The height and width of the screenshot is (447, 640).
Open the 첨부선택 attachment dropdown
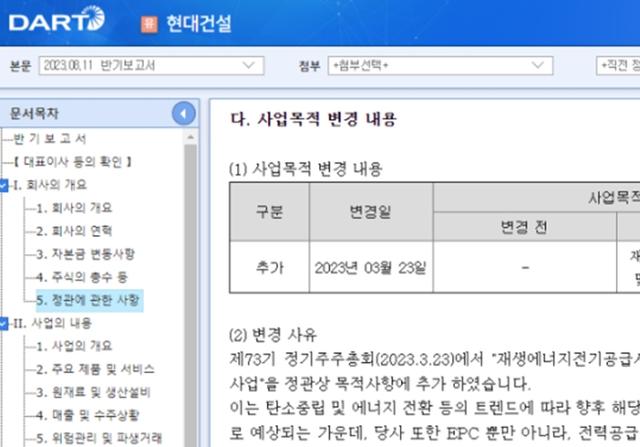pos(440,66)
